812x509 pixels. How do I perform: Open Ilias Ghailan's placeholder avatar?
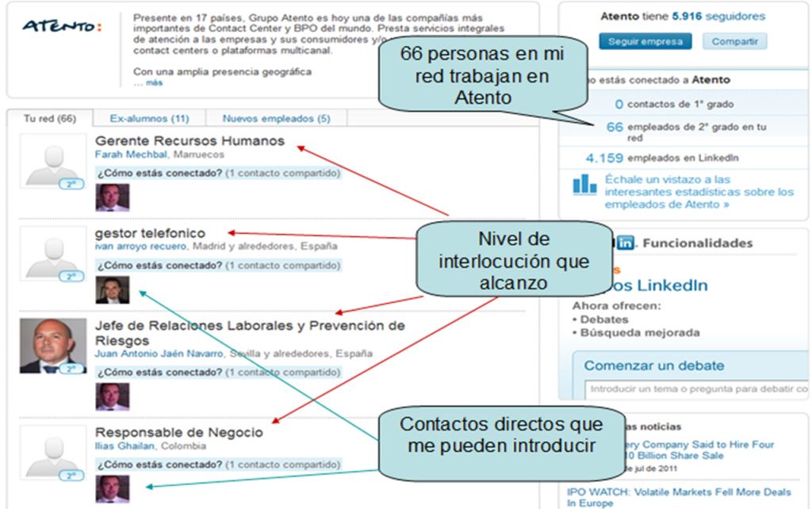click(x=53, y=453)
